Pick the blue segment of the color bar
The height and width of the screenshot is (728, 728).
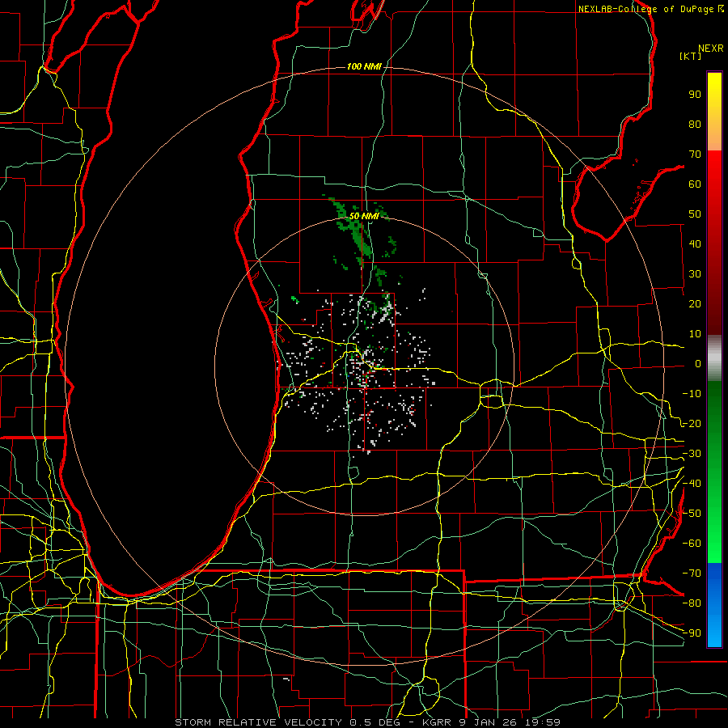click(714, 605)
